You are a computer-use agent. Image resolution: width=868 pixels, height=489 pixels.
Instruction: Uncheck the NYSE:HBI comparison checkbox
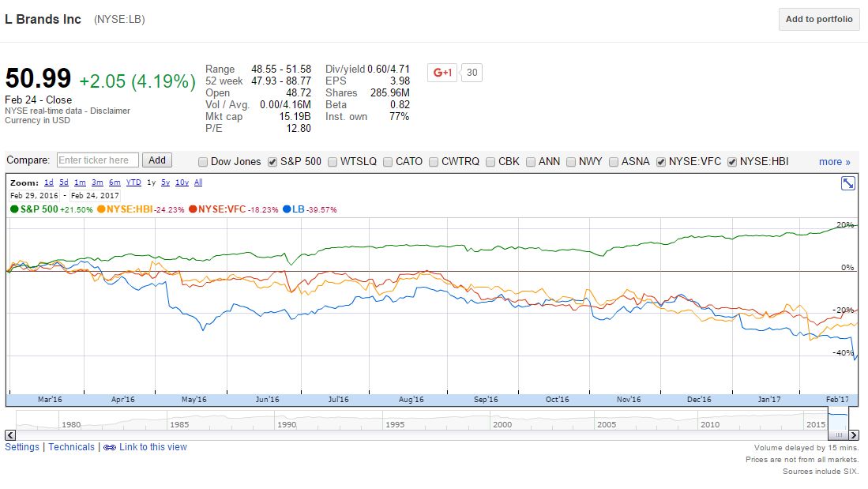point(732,162)
